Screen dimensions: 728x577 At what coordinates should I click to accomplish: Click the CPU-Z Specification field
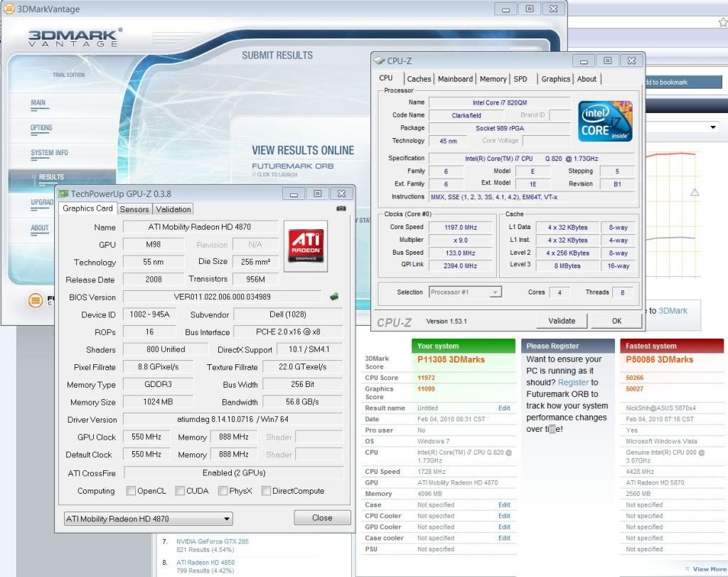[531, 159]
